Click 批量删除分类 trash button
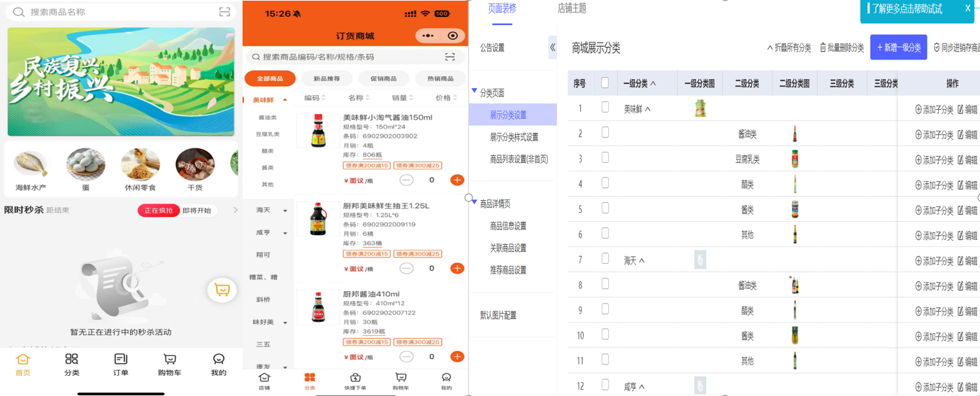Viewport: 980px width, 396px height. 842,48
